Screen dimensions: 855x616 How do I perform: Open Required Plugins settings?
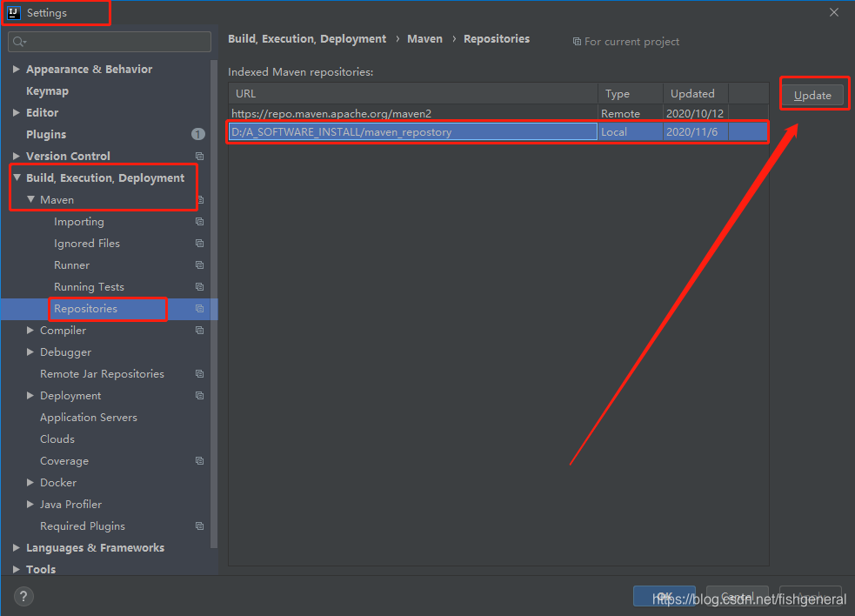[x=83, y=526]
